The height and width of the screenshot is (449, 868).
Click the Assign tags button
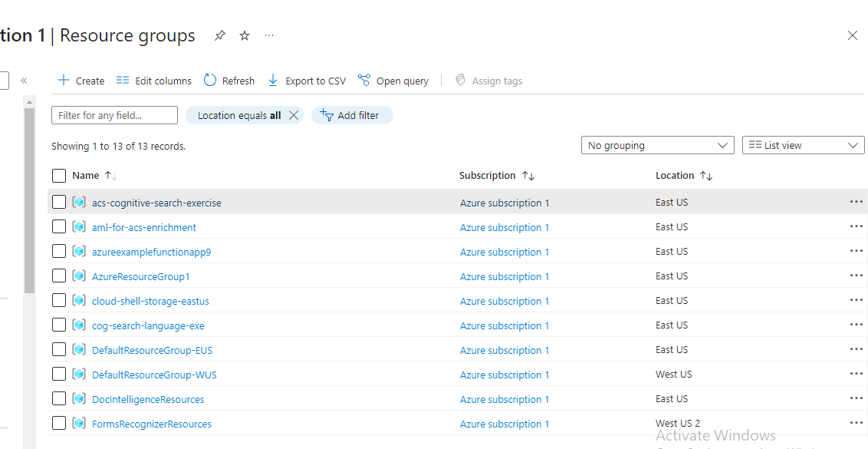pos(488,81)
